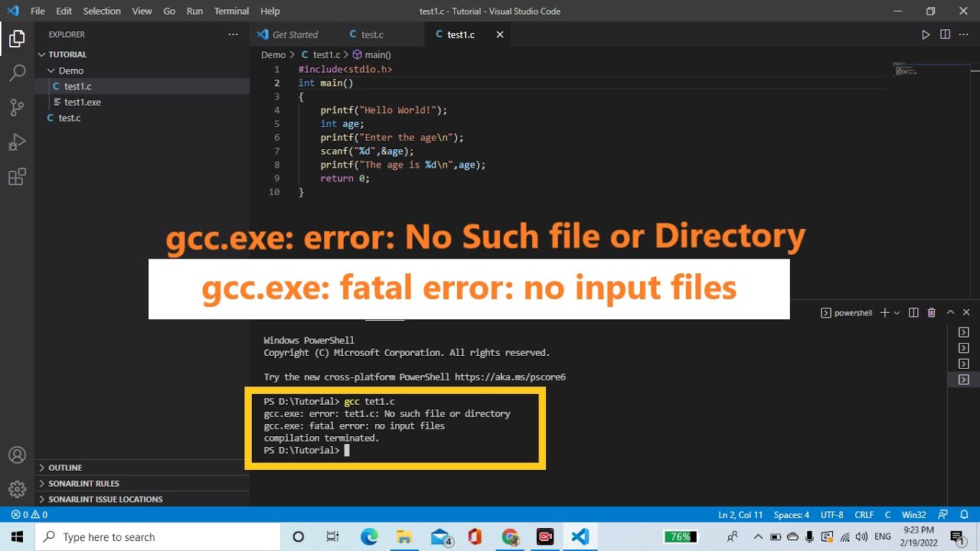This screenshot has width=980, height=551.
Task: Open the Manage gear menu
Action: pos(17,489)
